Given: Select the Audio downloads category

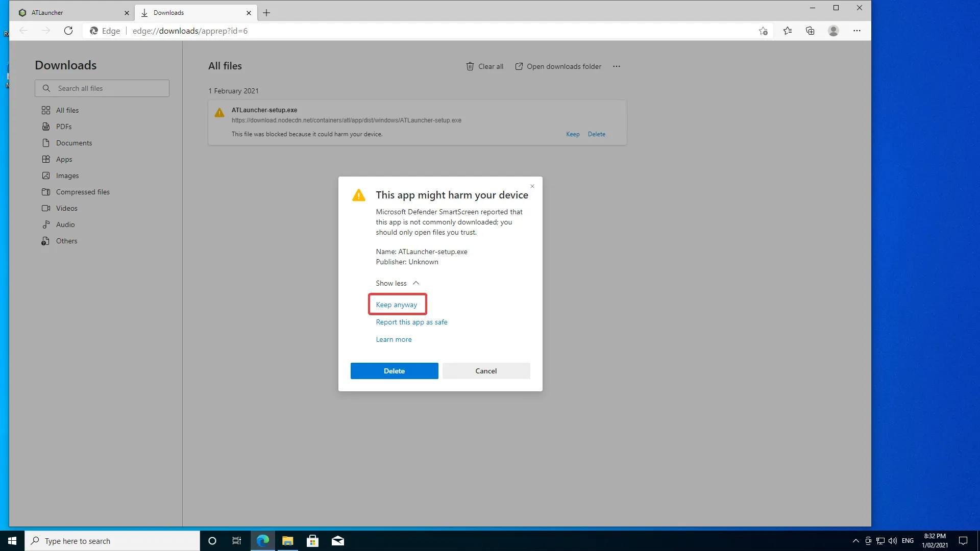Looking at the screenshot, I should pos(64,224).
